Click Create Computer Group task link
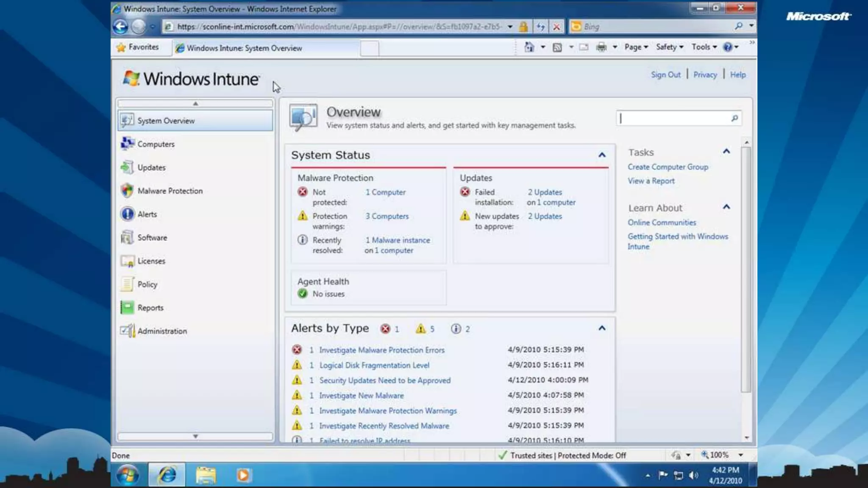 click(668, 167)
